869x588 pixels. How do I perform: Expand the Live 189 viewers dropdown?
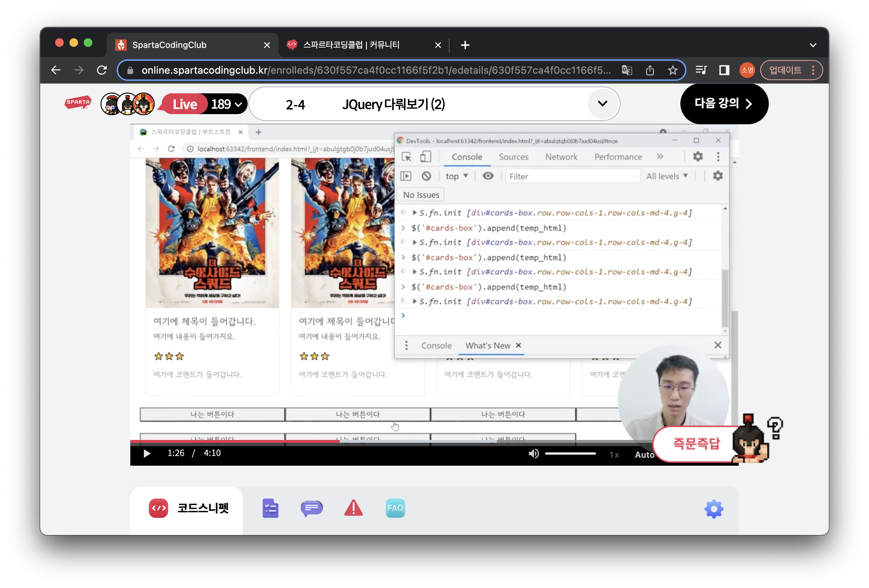tap(204, 104)
